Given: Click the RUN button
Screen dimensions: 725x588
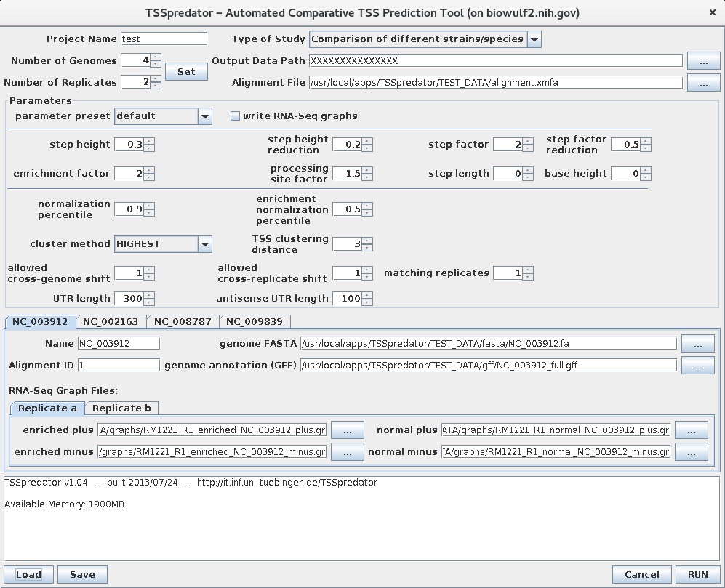Looking at the screenshot, I should 697,574.
